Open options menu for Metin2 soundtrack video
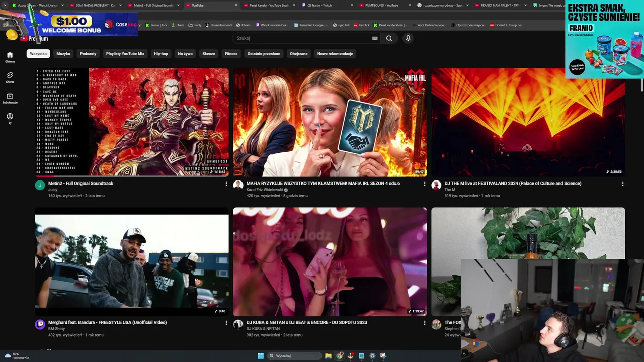Screen dimensions: 644x362 tap(226, 184)
